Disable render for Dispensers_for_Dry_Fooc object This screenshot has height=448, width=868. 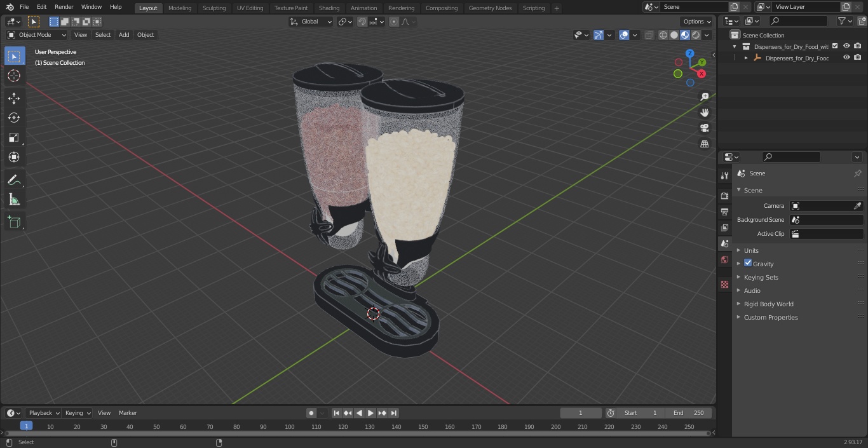coord(858,58)
